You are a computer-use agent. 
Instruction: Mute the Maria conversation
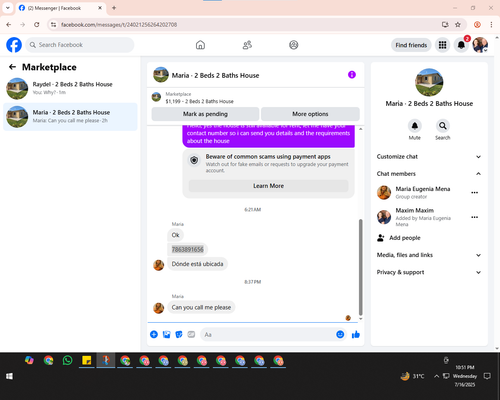[x=415, y=126]
